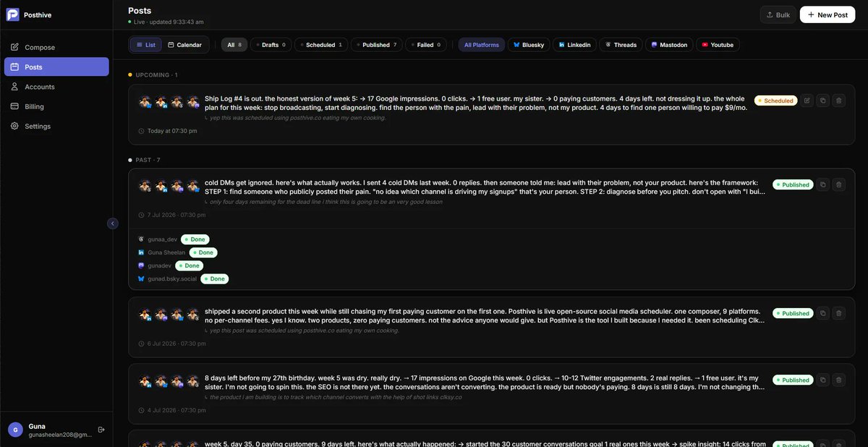
Task: Open Billing in the sidebar
Action: [x=56, y=106]
